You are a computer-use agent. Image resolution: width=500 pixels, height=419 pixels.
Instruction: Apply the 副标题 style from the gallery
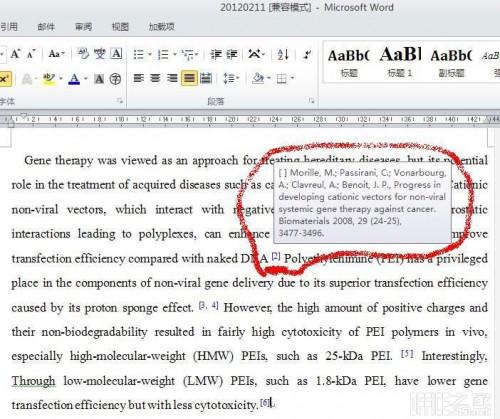click(x=451, y=63)
